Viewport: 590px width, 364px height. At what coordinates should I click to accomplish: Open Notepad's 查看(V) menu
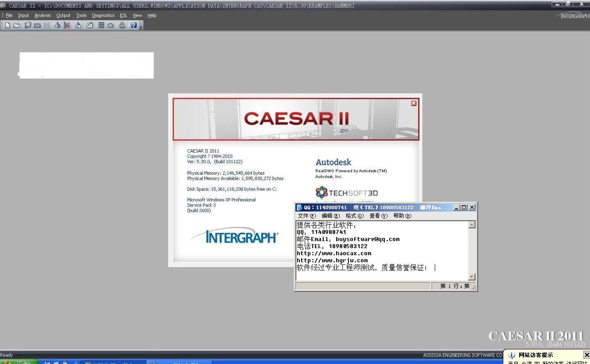[379, 216]
